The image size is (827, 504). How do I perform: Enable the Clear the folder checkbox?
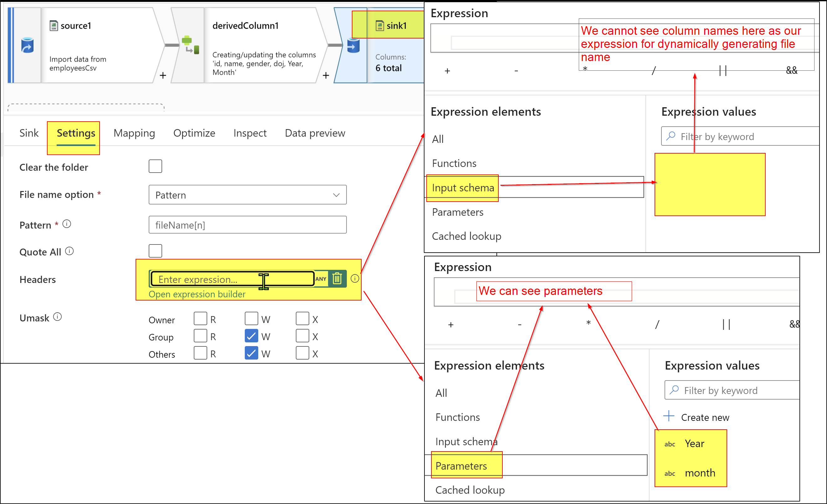[x=155, y=166]
